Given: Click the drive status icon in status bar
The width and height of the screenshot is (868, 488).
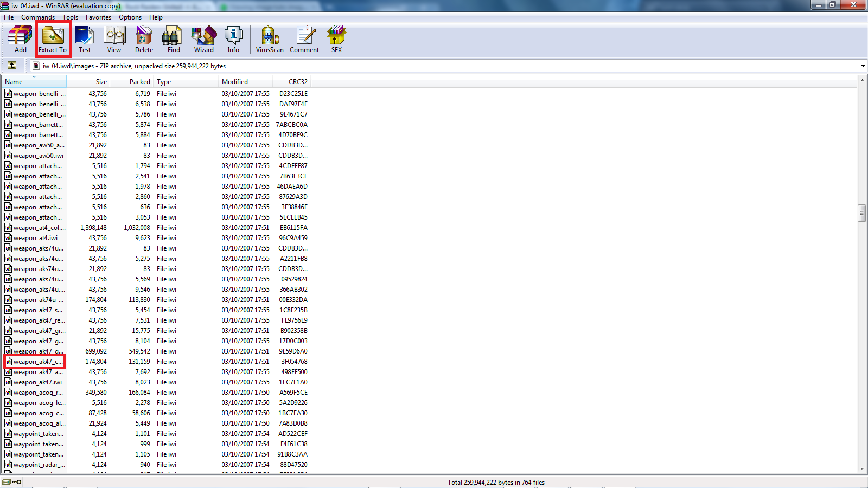Looking at the screenshot, I should [x=7, y=482].
